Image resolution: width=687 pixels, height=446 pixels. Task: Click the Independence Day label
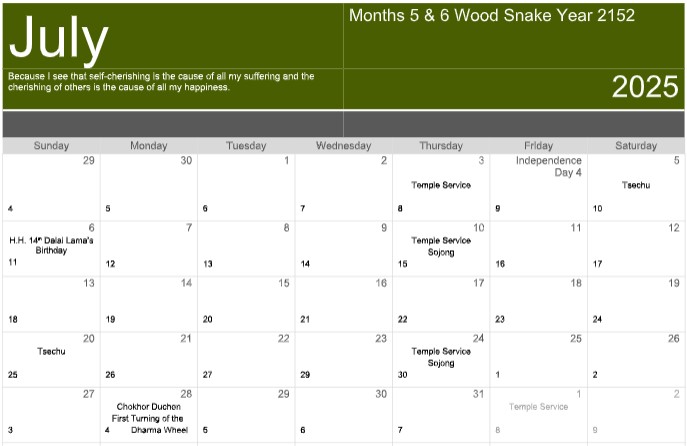click(549, 166)
